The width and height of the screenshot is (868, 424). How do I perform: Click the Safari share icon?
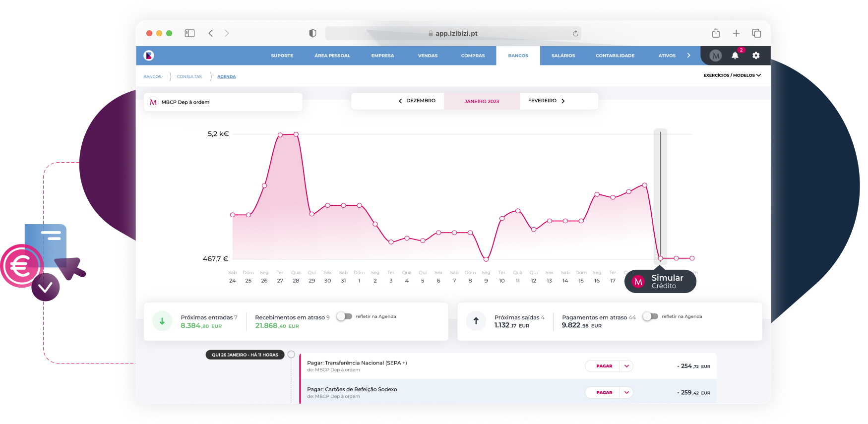pyautogui.click(x=716, y=33)
